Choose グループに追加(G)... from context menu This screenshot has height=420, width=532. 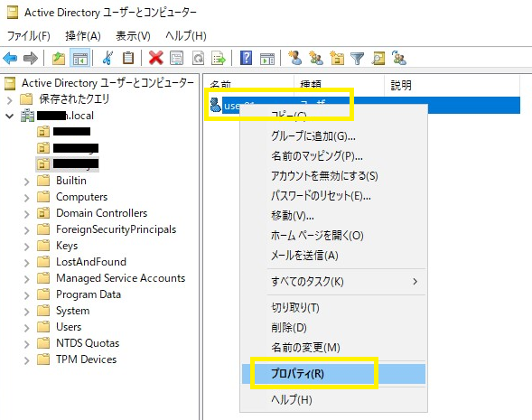click(x=333, y=136)
